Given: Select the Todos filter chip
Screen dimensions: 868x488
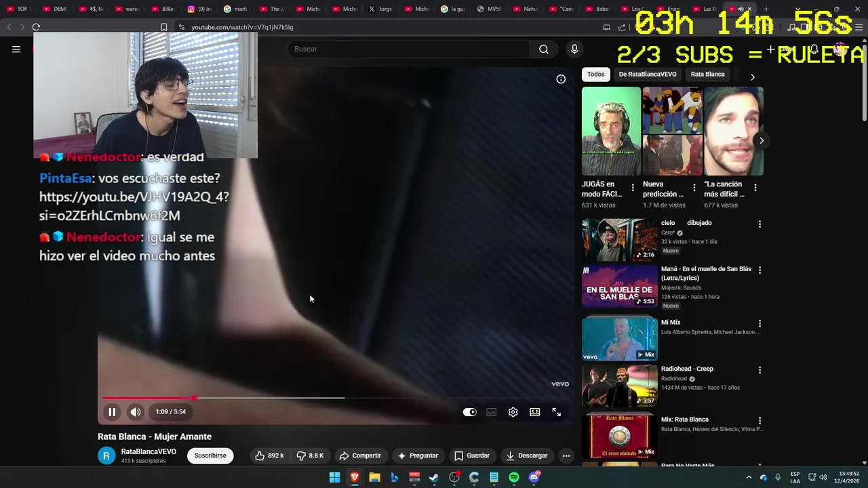Looking at the screenshot, I should pyautogui.click(x=596, y=74).
